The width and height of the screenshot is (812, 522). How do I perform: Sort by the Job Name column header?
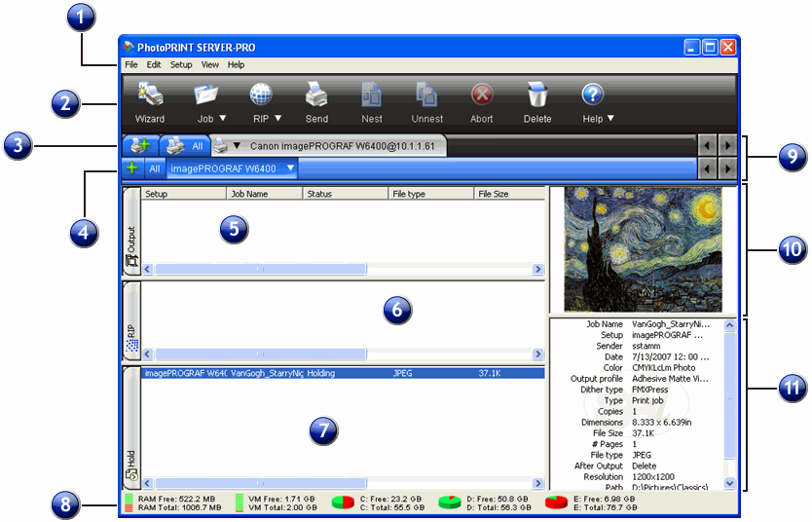[265, 194]
